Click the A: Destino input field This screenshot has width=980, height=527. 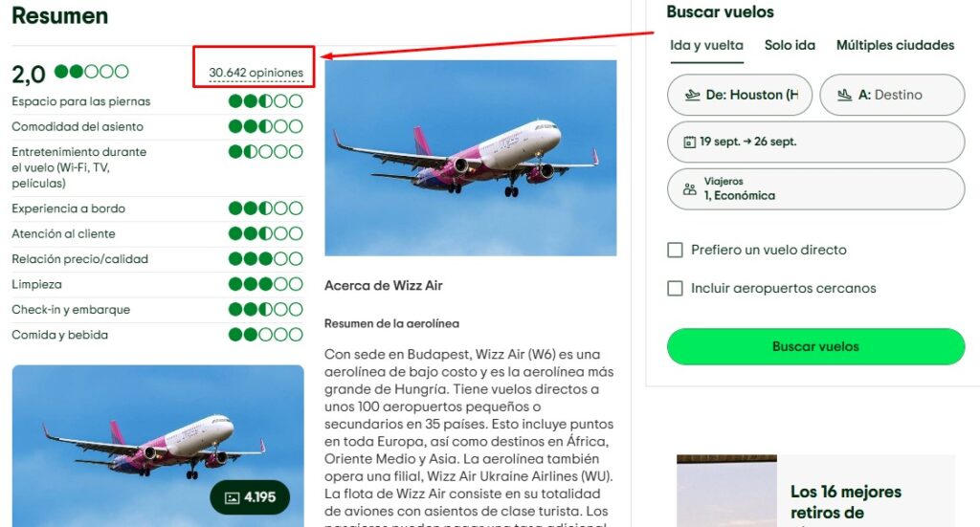[x=892, y=95]
